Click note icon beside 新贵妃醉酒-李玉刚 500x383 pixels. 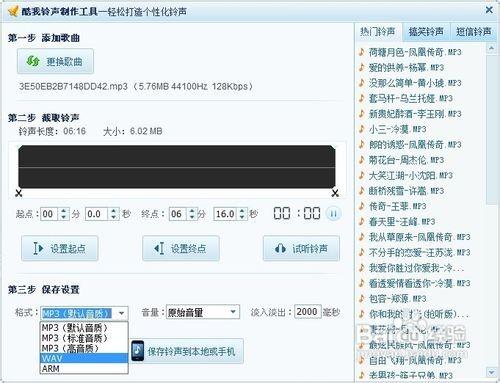[x=362, y=114]
